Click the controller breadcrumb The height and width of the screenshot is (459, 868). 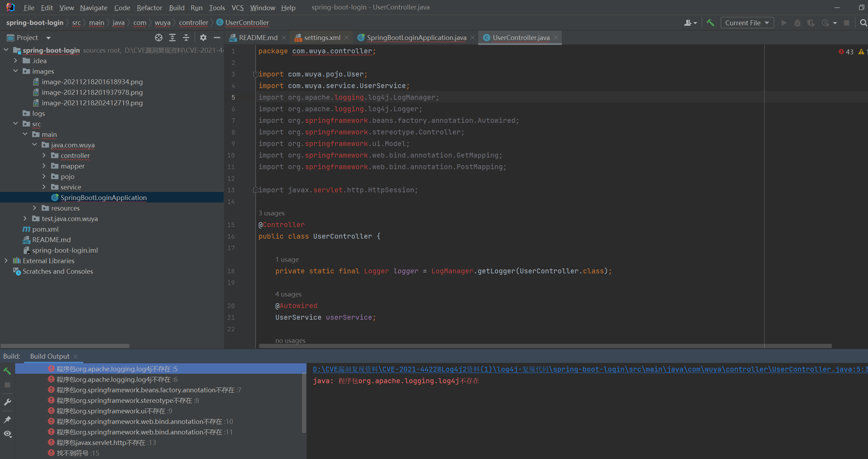[193, 23]
